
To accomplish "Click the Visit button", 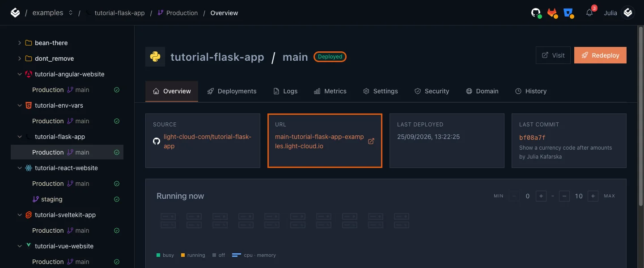I will point(553,55).
